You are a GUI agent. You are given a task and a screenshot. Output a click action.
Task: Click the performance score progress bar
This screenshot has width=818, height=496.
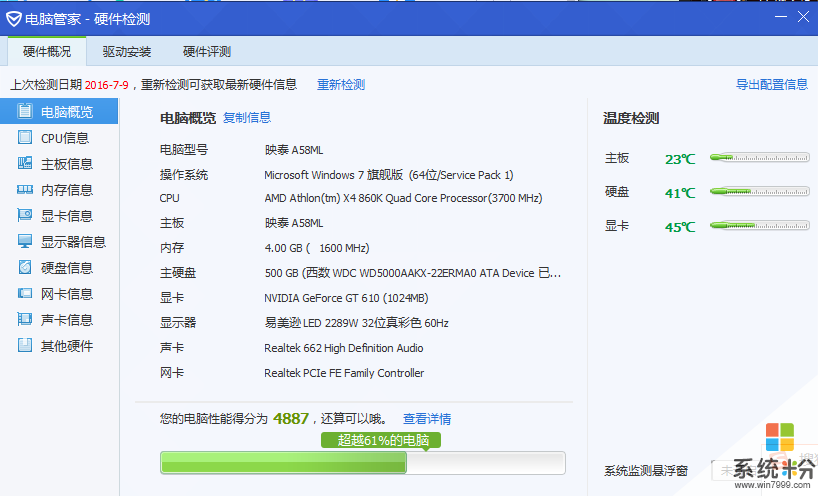point(363,463)
